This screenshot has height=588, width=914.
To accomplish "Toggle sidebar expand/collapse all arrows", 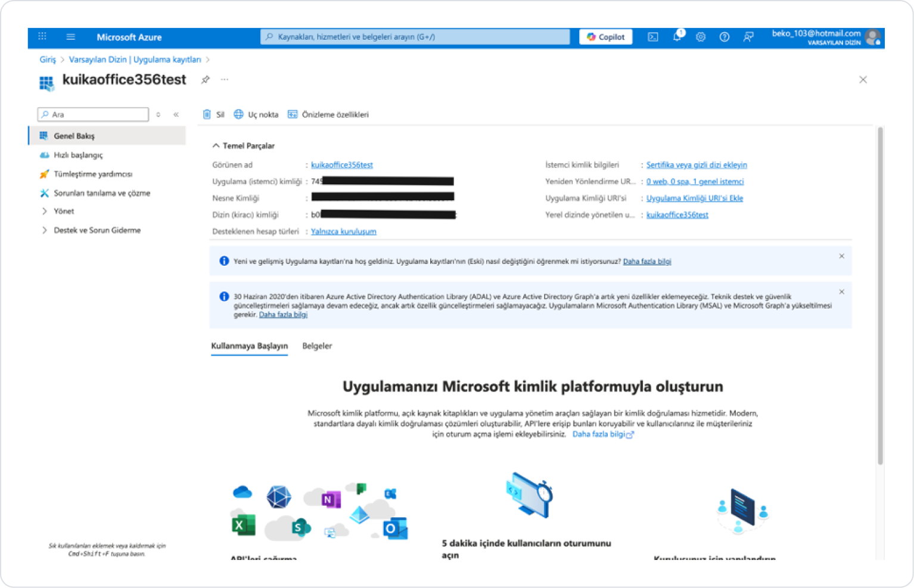I will (x=158, y=114).
